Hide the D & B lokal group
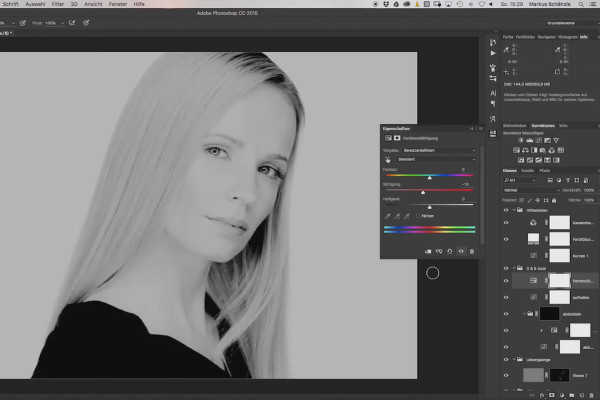600x400 pixels. (506, 268)
